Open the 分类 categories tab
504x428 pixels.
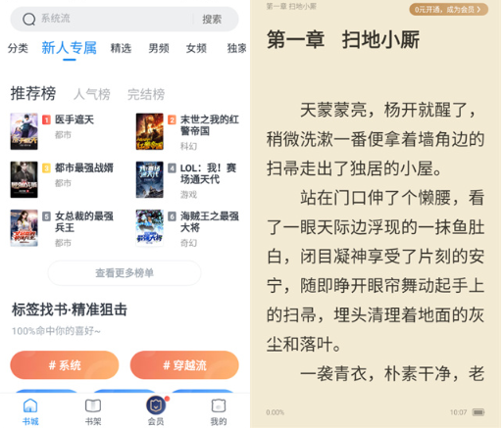point(18,48)
